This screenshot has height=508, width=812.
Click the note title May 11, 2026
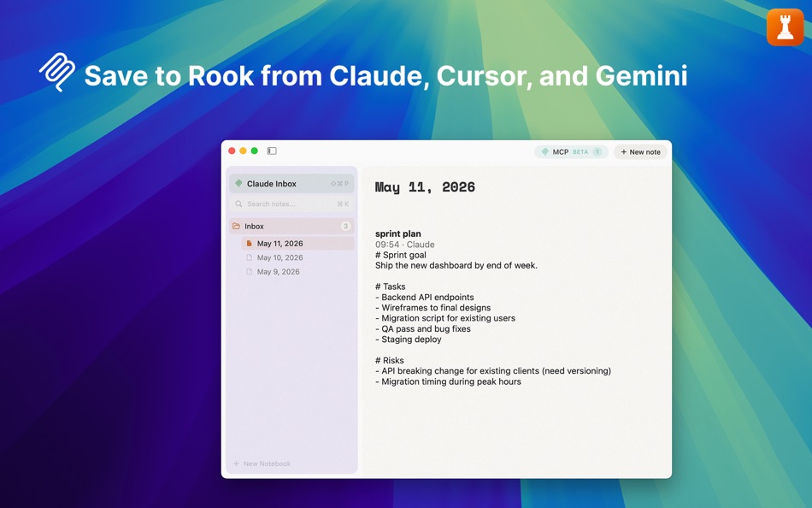[x=425, y=187]
